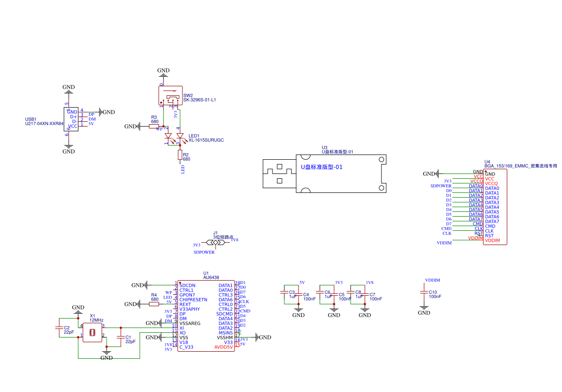This screenshot has width=562, height=392.
Task: Click the V33APHY pin label on U1
Action: 190,309
